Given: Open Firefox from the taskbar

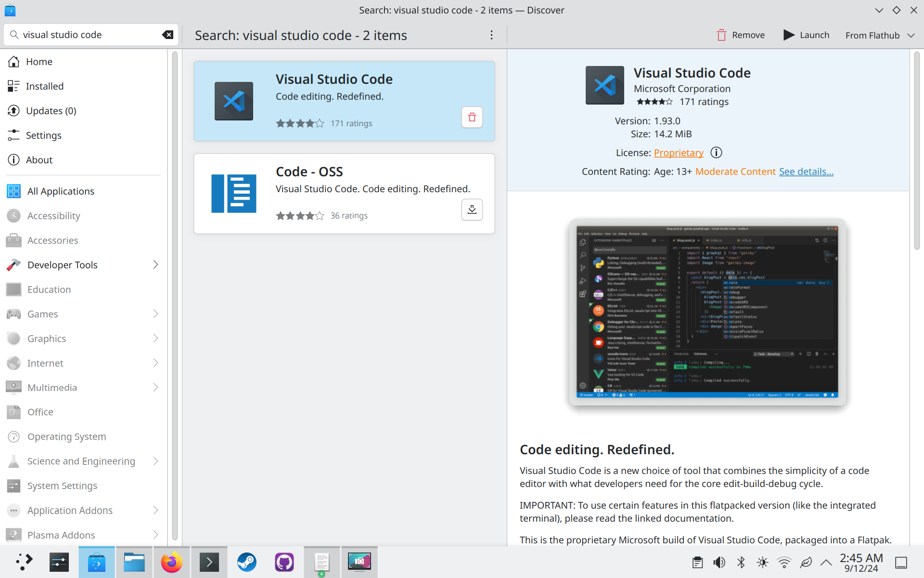Looking at the screenshot, I should pos(172,562).
